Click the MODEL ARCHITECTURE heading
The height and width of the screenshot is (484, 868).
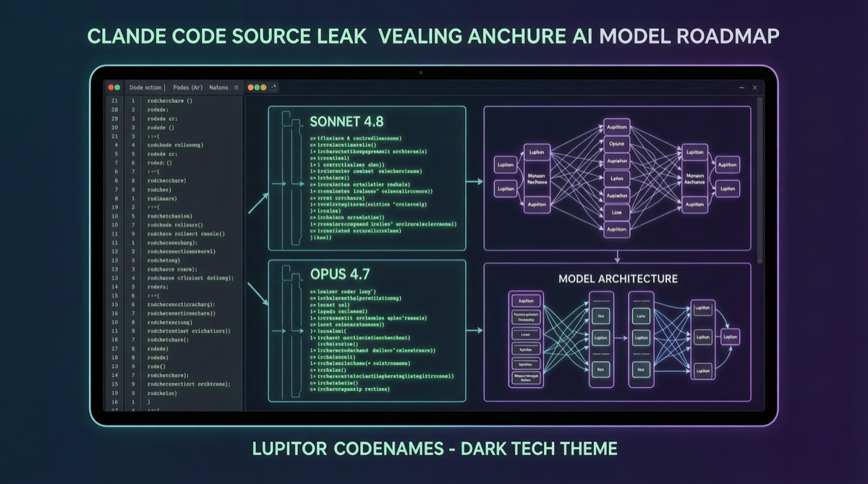[x=618, y=279]
